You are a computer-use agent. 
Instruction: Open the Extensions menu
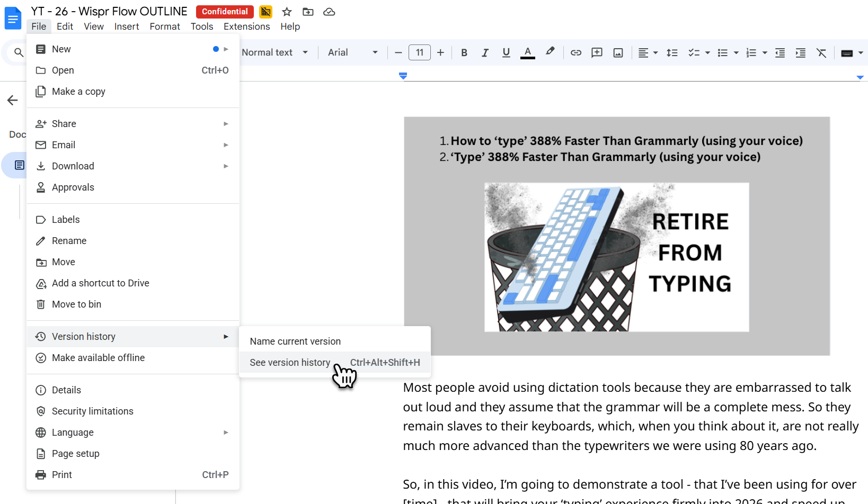click(x=246, y=26)
